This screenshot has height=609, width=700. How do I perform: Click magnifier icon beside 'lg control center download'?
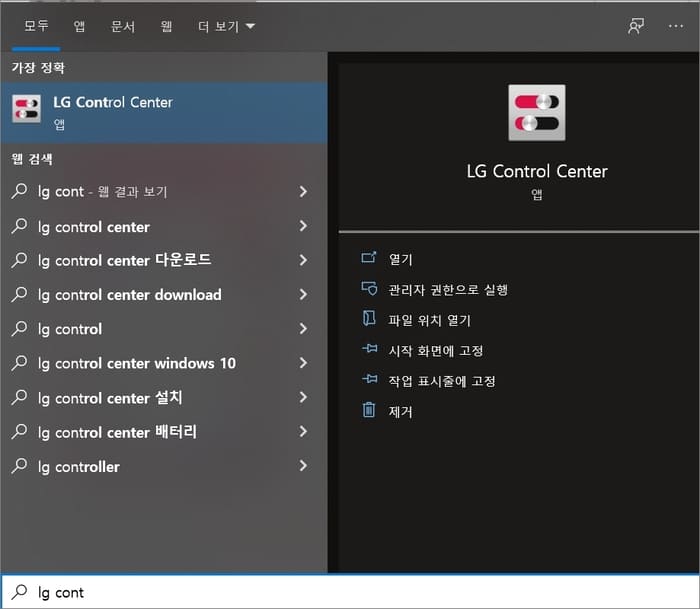tap(19, 294)
